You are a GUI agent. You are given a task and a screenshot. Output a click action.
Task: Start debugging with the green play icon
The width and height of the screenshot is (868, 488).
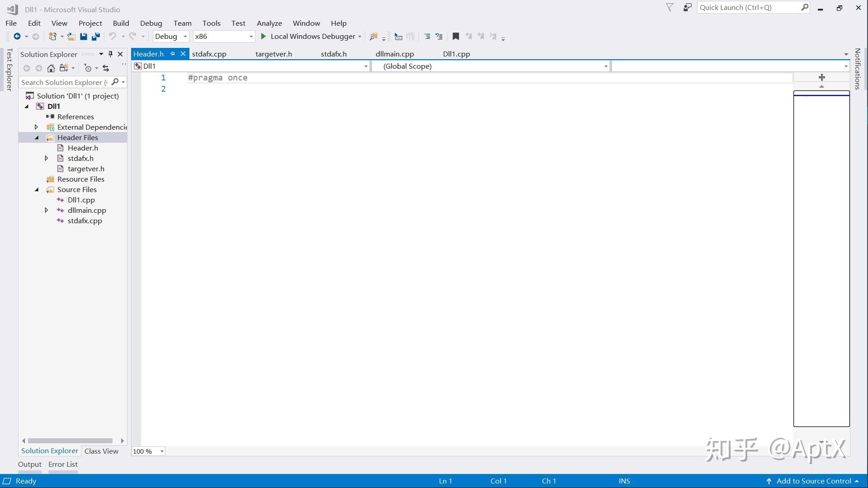coord(263,36)
